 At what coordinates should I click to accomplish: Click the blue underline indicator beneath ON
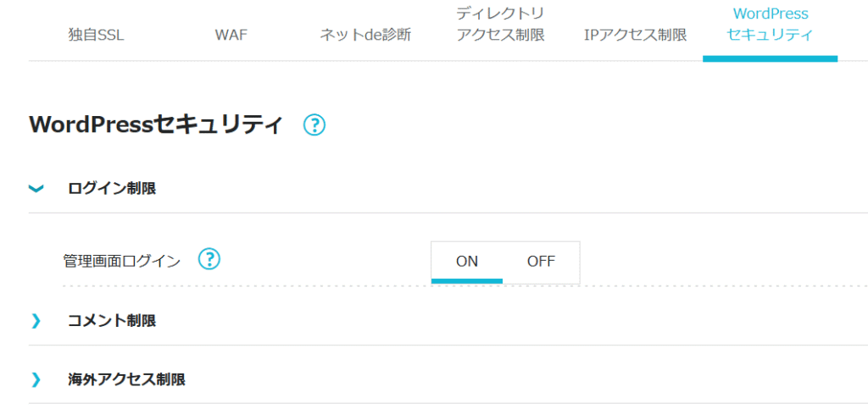tap(467, 280)
